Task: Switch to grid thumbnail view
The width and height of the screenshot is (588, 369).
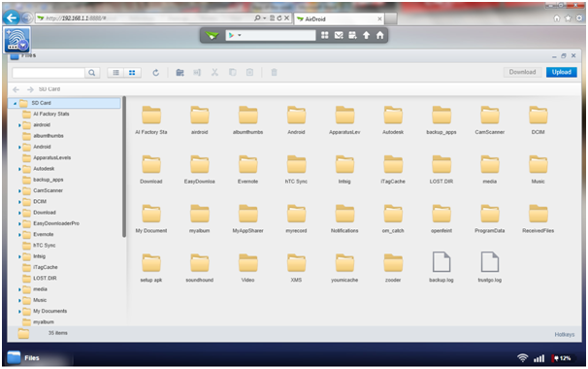Action: [132, 73]
